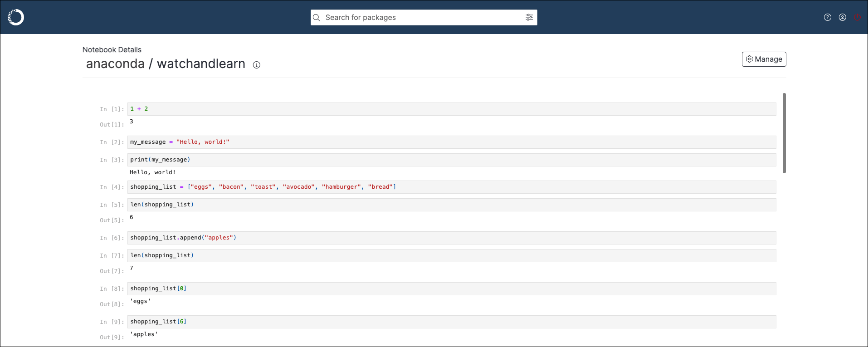Viewport: 868px width, 347px height.
Task: Click the Notebook Details heading
Action: click(x=112, y=49)
